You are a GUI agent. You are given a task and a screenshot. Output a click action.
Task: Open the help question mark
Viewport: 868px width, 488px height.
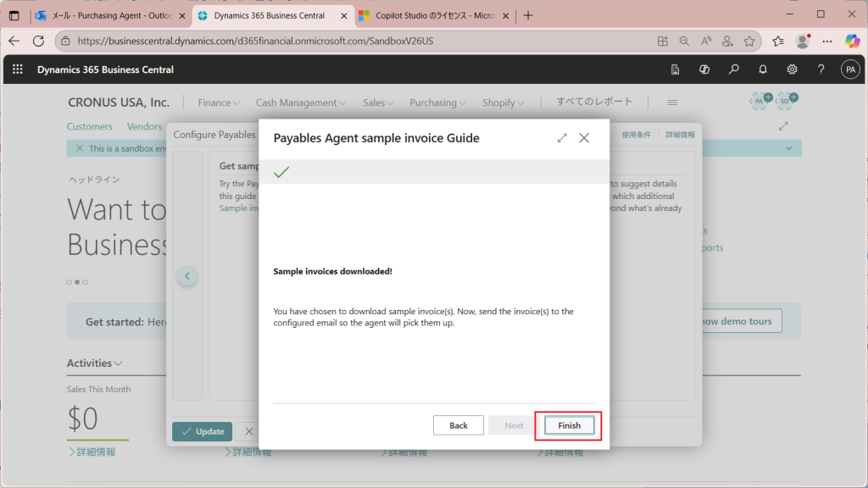821,69
